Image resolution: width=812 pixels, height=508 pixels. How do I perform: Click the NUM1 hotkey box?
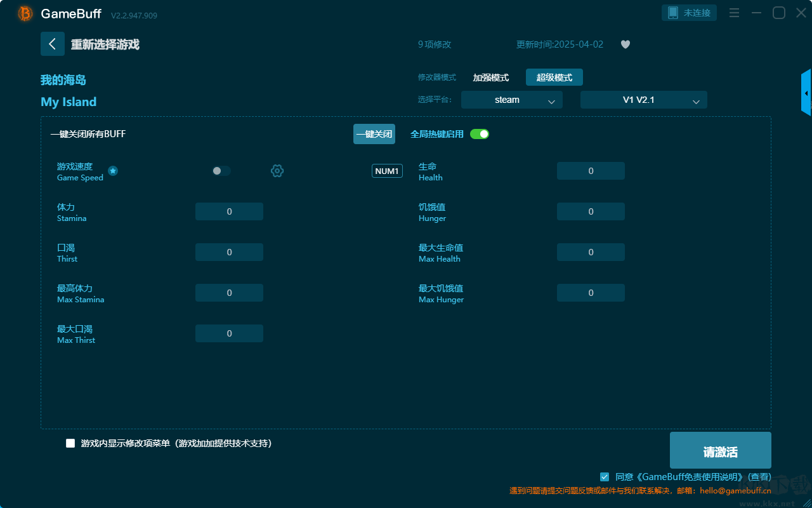point(387,171)
